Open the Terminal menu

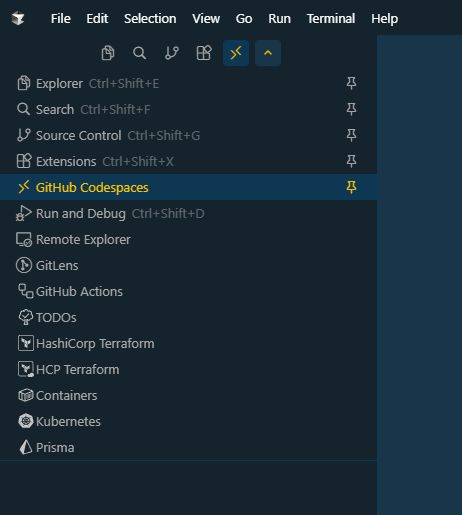coord(331,19)
